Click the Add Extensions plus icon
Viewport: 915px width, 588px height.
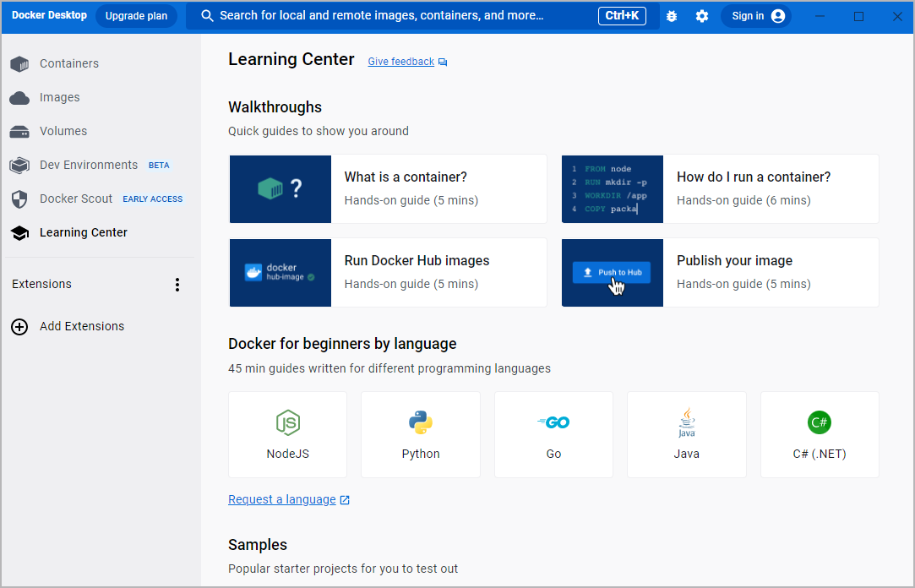point(19,327)
